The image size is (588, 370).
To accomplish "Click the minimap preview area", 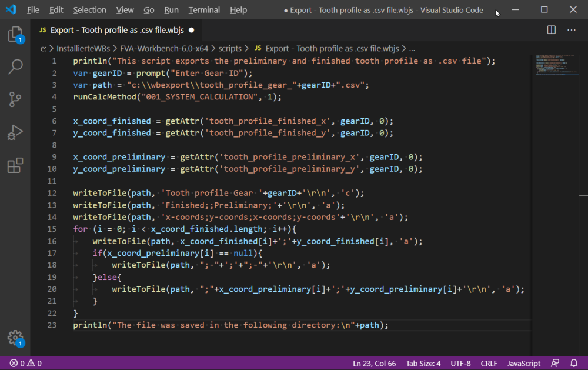I will pyautogui.click(x=556, y=65).
